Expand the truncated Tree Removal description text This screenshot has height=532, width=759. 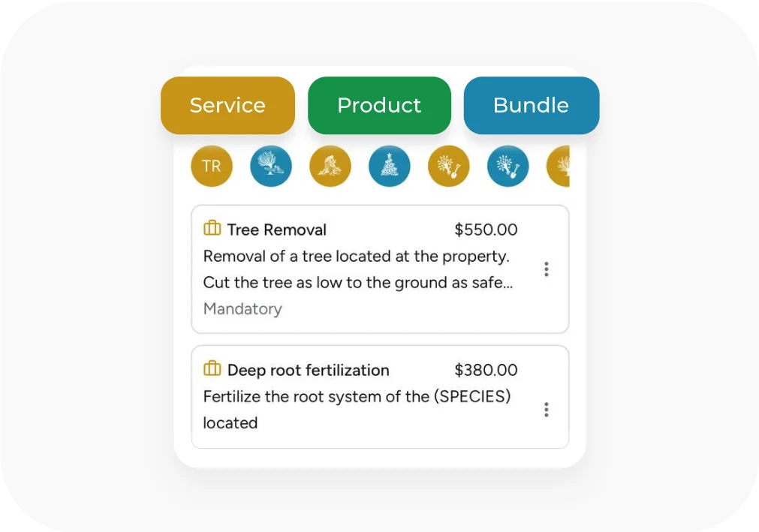[357, 283]
